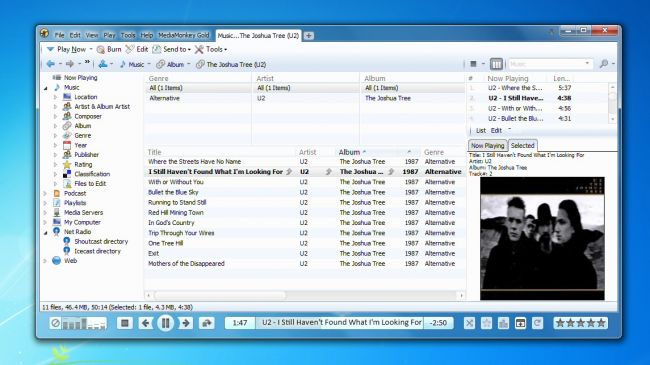Click the search magnifier icon

pyautogui.click(x=604, y=63)
